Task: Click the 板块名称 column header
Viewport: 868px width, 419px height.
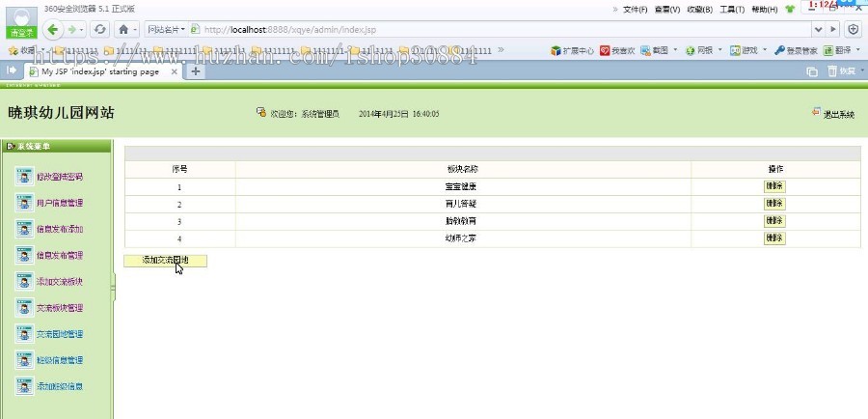Action: pos(463,170)
